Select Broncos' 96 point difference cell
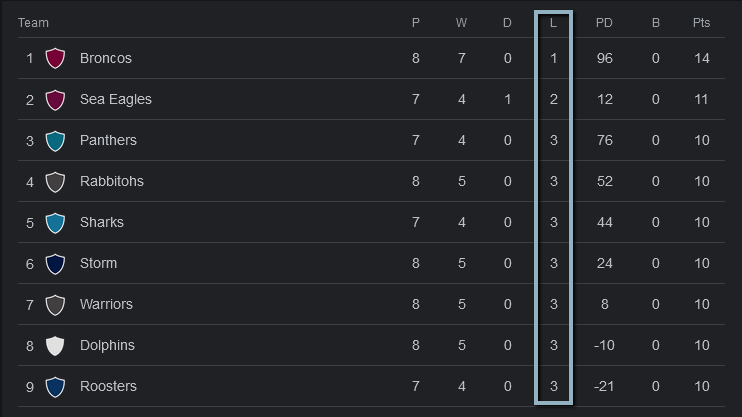Screen dimensions: 742x417 [604, 58]
